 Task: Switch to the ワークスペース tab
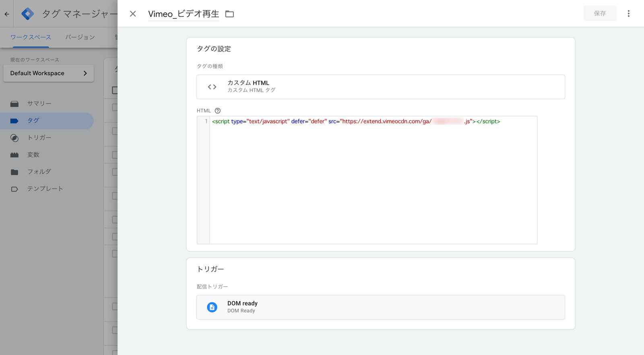pos(31,37)
